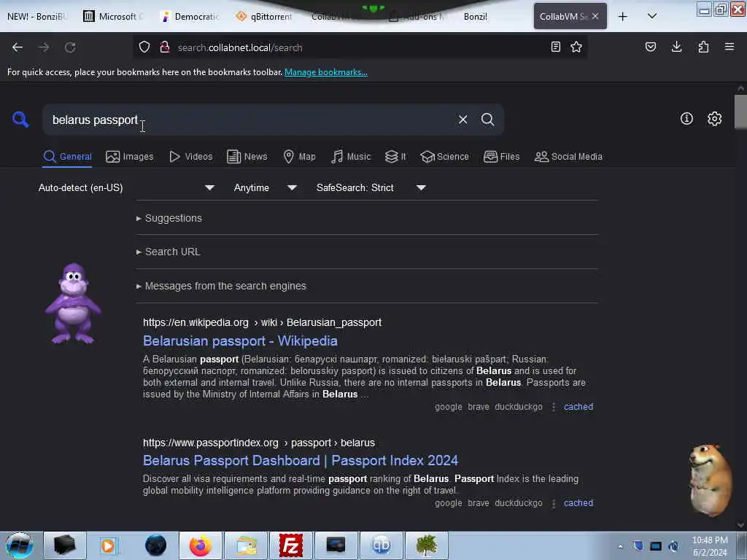The width and height of the screenshot is (747, 560).
Task: Open more options for Passport Index result
Action: point(554,503)
